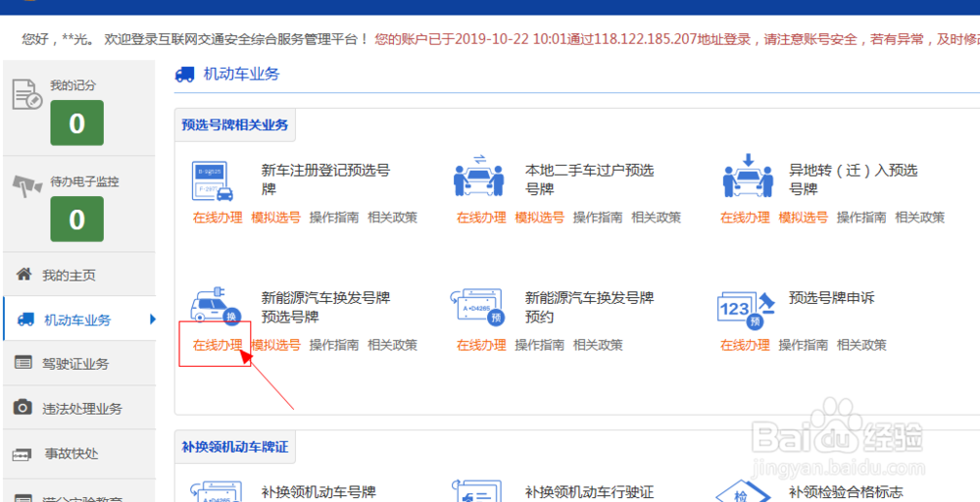Image resolution: width=980 pixels, height=502 pixels.
Task: Open 操作指南 under 本地二手车过户预选号牌
Action: (598, 218)
